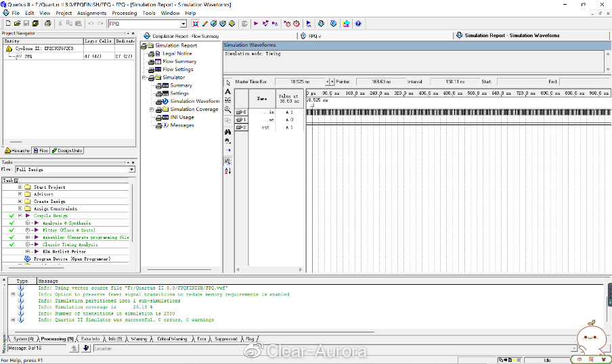Open the Assignments menu
The width and height of the screenshot is (612, 364).
tap(91, 13)
